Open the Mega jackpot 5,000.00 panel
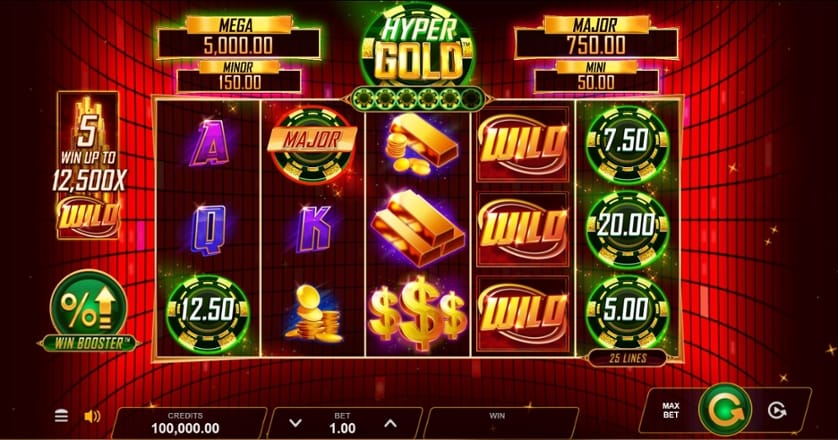Viewport: 838px width, 440px height. [238, 37]
